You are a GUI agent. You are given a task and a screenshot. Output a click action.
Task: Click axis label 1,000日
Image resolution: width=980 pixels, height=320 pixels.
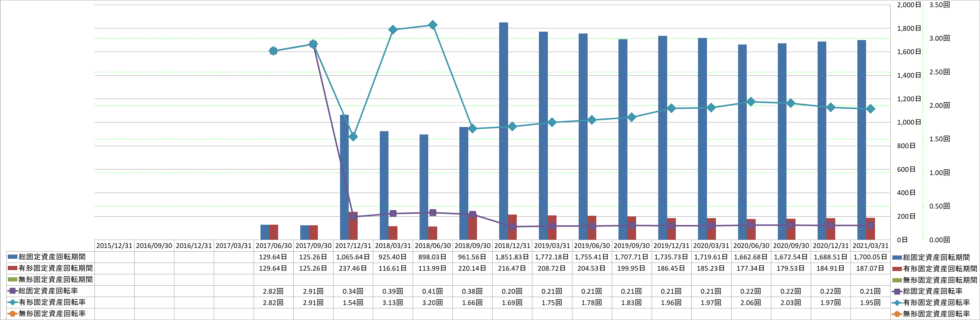tap(909, 123)
